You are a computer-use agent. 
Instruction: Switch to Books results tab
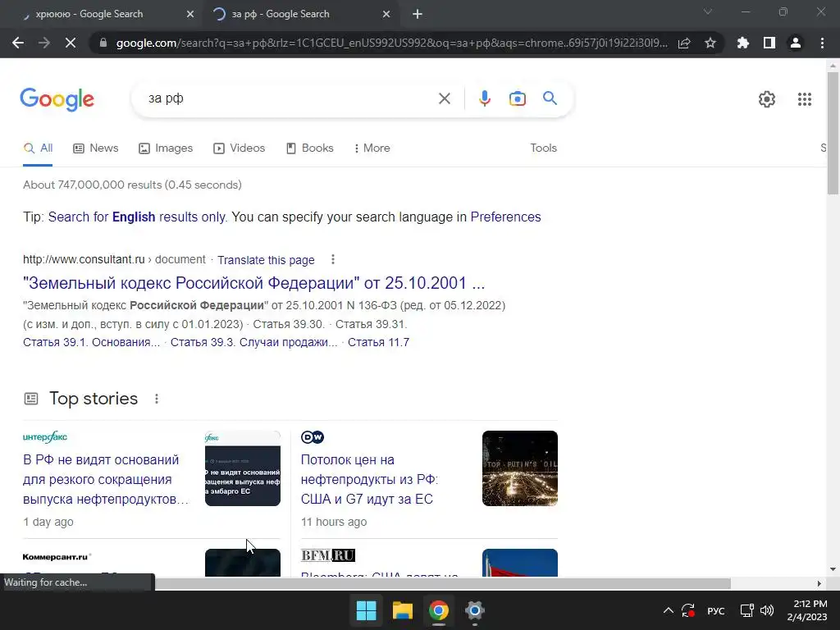pyautogui.click(x=309, y=148)
